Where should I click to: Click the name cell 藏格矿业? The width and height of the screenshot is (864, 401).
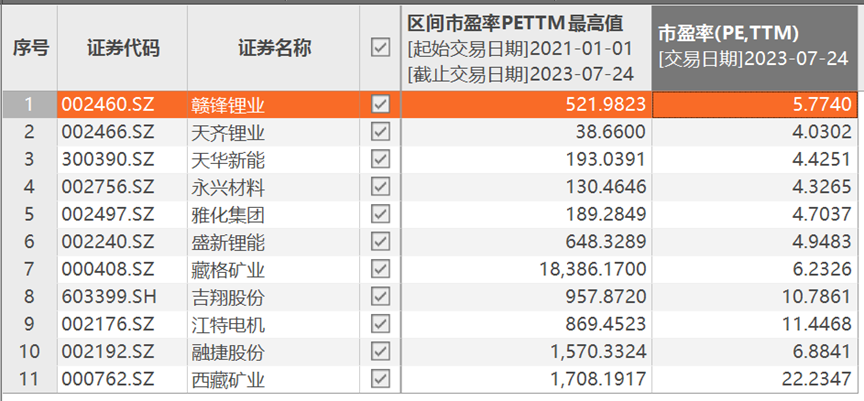[x=274, y=269]
